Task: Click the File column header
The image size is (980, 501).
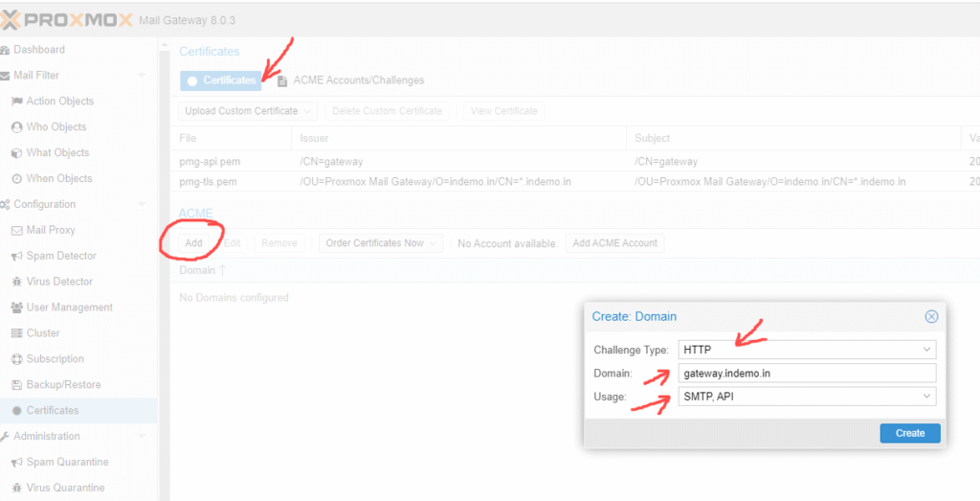Action: tap(231, 138)
